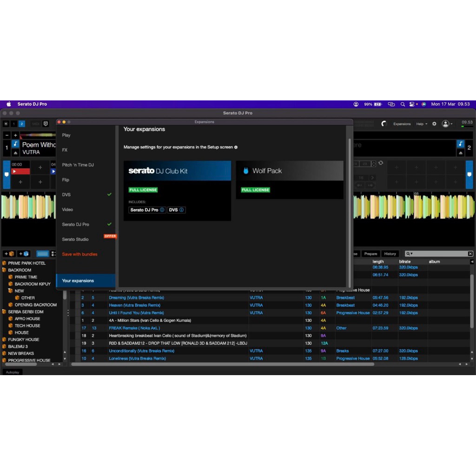Click the blue tempo slider on deck 1
The height and width of the screenshot is (476, 476).
[x=7, y=174]
